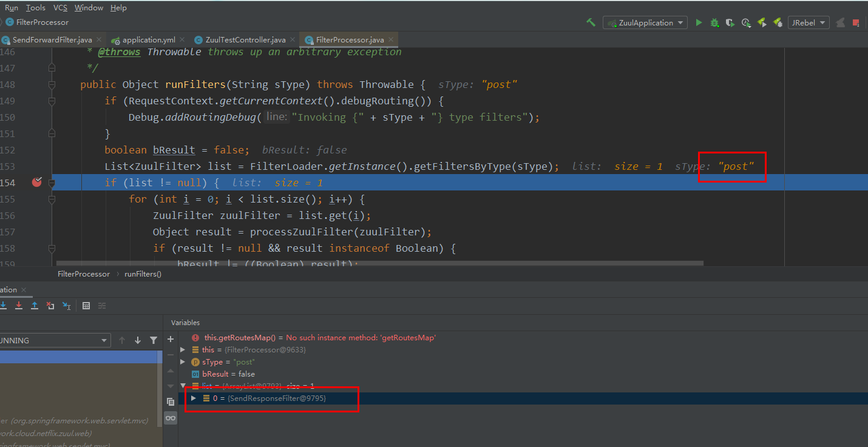Collapse the runFilters method fold at line 148
Screen dimensions: 868x447
pyautogui.click(x=52, y=84)
